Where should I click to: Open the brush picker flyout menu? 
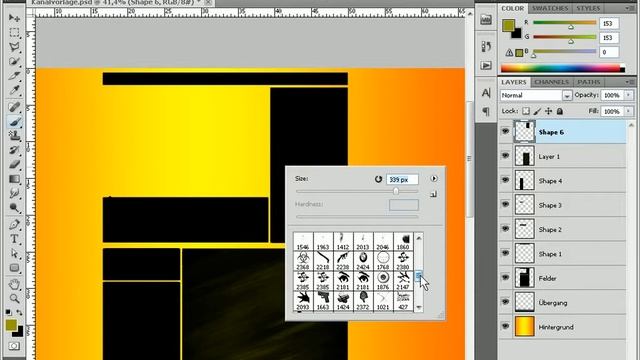(x=433, y=178)
